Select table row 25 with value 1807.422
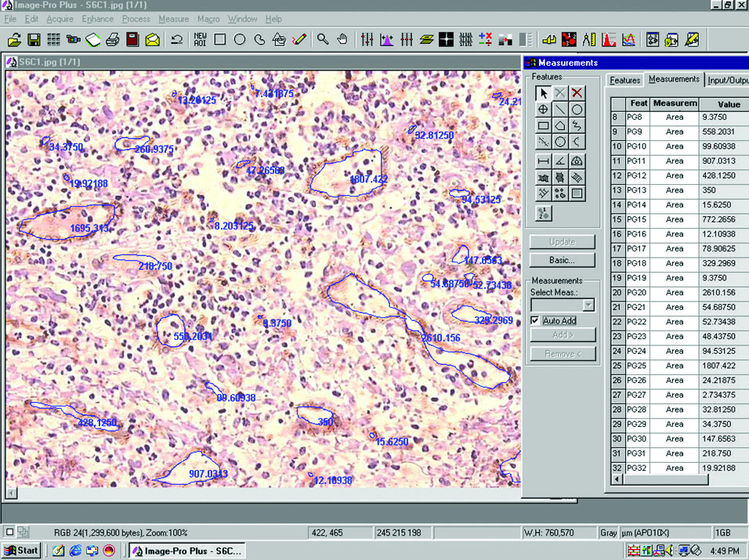This screenshot has height=560, width=749. (680, 366)
